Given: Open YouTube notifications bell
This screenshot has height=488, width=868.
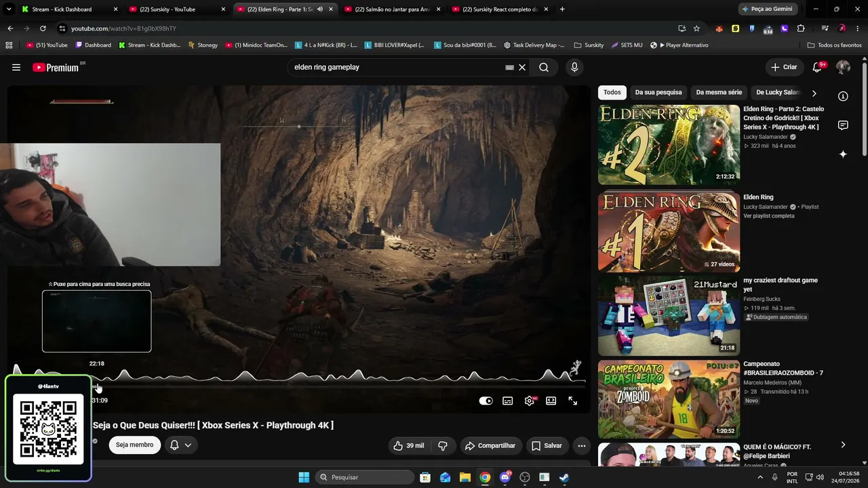Looking at the screenshot, I should (x=818, y=67).
